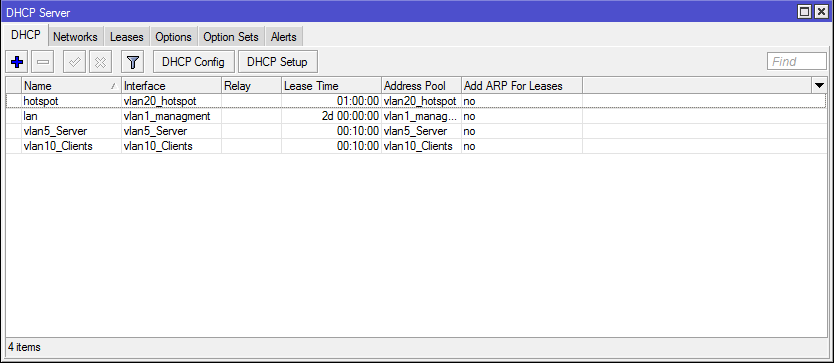The width and height of the screenshot is (834, 363).
Task: Click the enable checkmark icon
Action: coord(74,62)
